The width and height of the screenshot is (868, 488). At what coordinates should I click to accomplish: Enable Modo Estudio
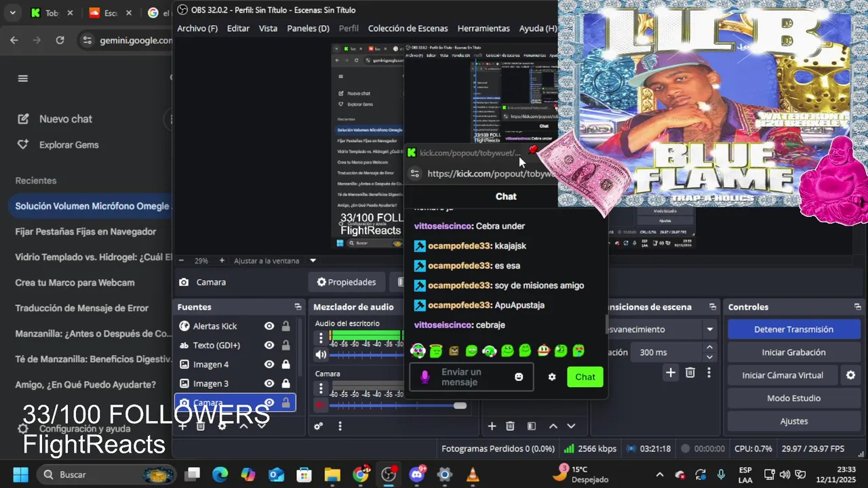[x=793, y=398]
